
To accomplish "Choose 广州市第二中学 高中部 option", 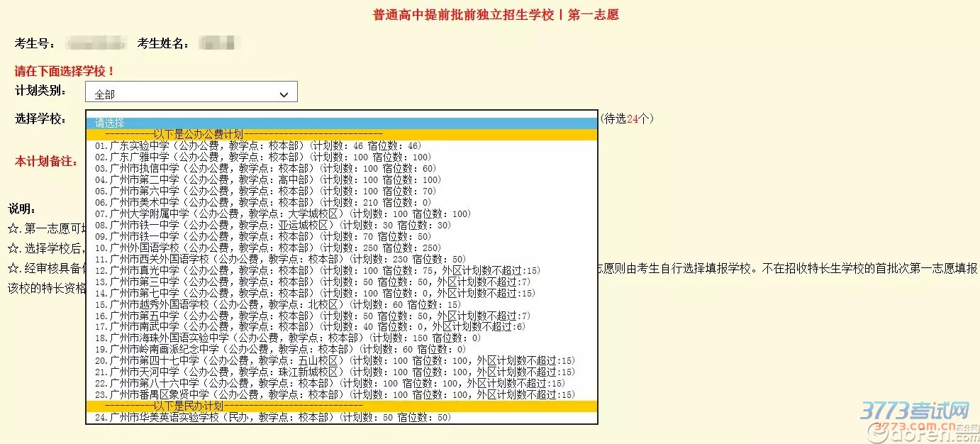I will (213, 179).
